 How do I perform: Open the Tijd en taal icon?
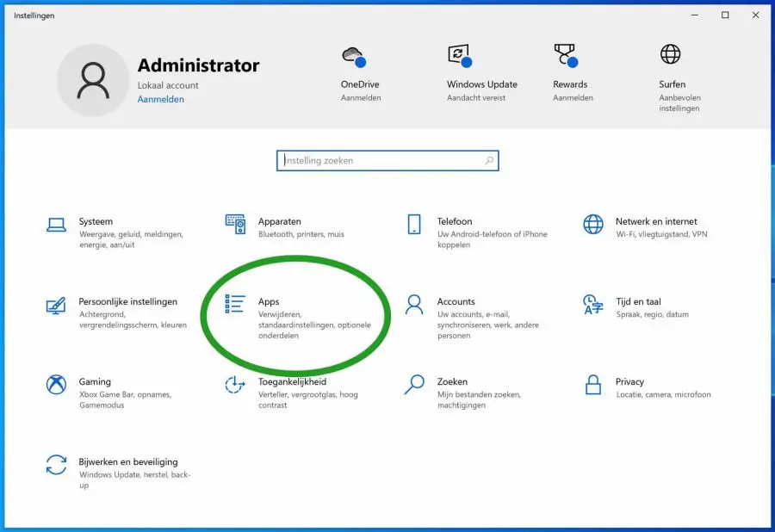pyautogui.click(x=593, y=304)
